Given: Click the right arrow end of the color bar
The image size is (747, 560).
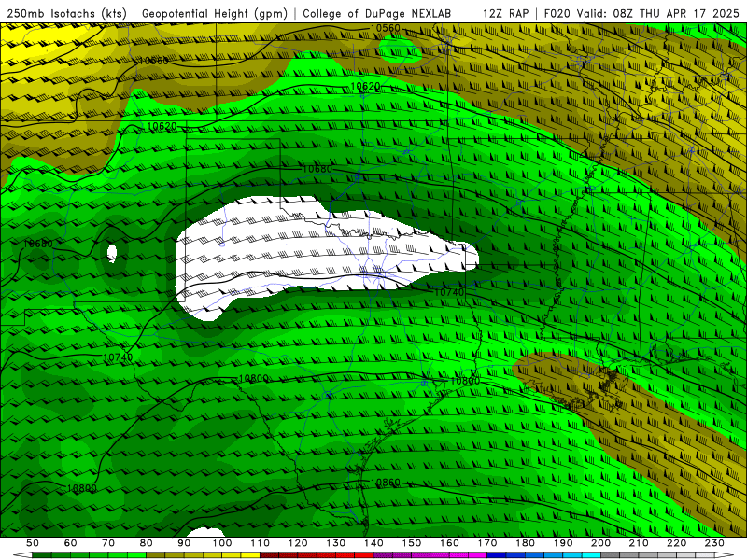Looking at the screenshot, I should point(725,555).
